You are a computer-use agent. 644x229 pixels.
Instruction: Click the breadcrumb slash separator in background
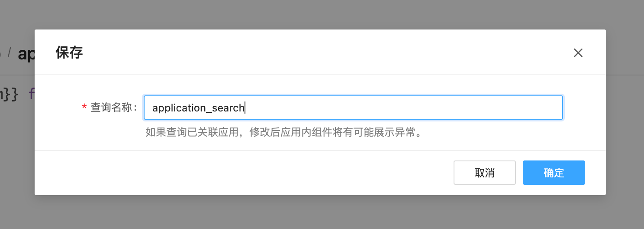pos(9,53)
